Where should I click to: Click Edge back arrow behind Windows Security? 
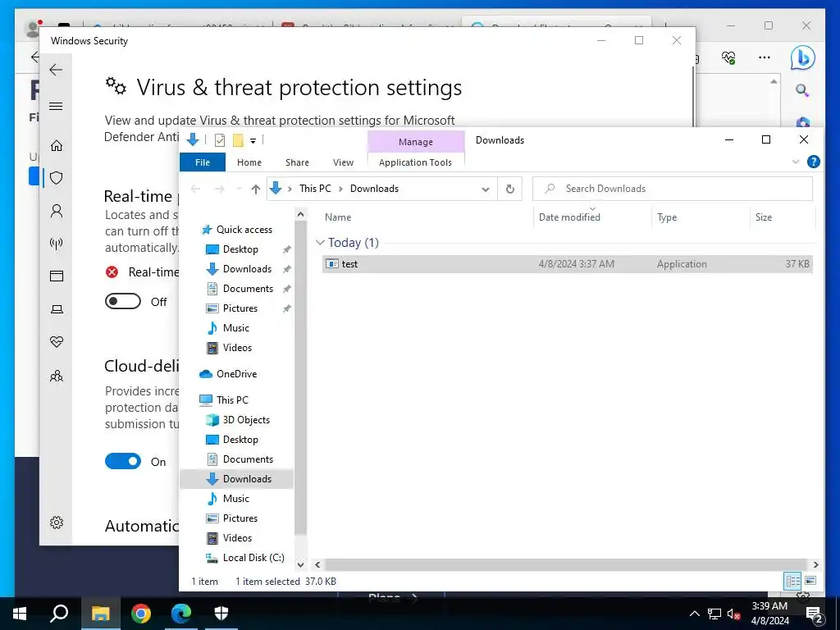34,57
